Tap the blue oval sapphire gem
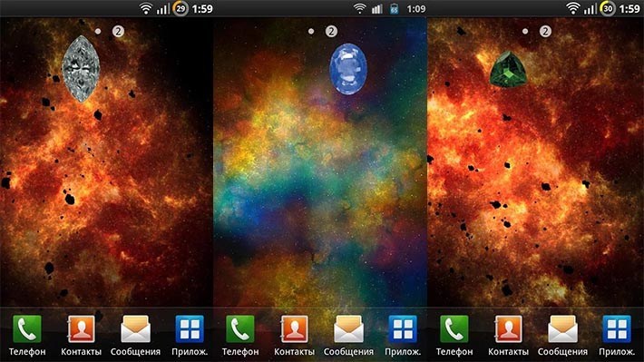The image size is (644, 362). 348,69
